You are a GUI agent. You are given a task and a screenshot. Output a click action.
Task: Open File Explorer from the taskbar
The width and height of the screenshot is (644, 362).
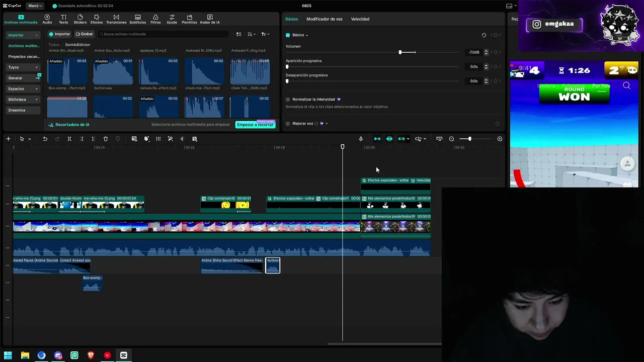(25, 355)
